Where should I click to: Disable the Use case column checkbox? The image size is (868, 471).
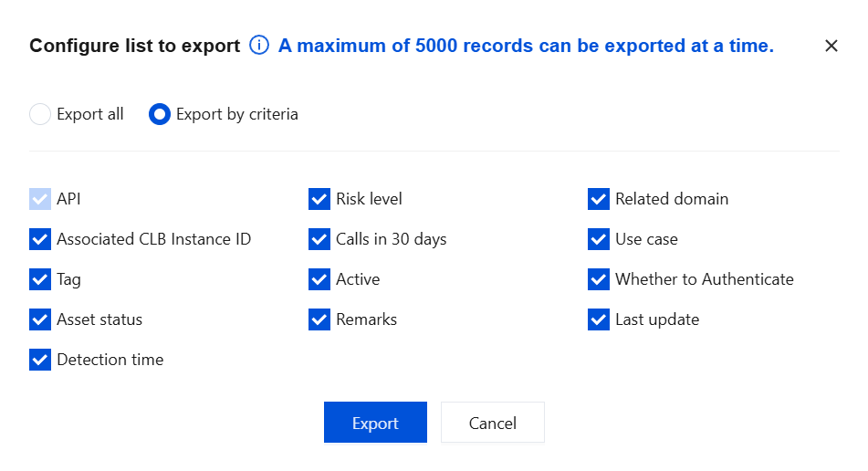pyautogui.click(x=599, y=239)
